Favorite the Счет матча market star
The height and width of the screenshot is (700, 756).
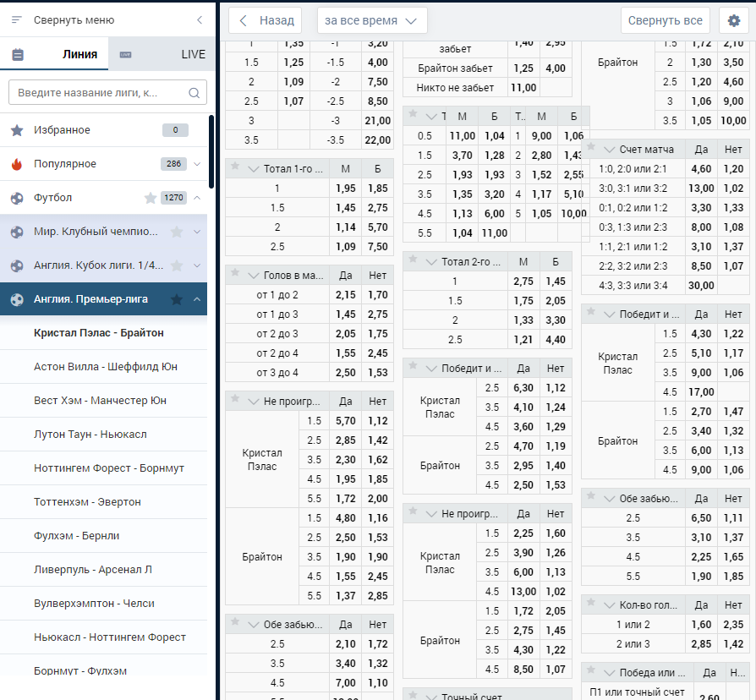tap(590, 147)
